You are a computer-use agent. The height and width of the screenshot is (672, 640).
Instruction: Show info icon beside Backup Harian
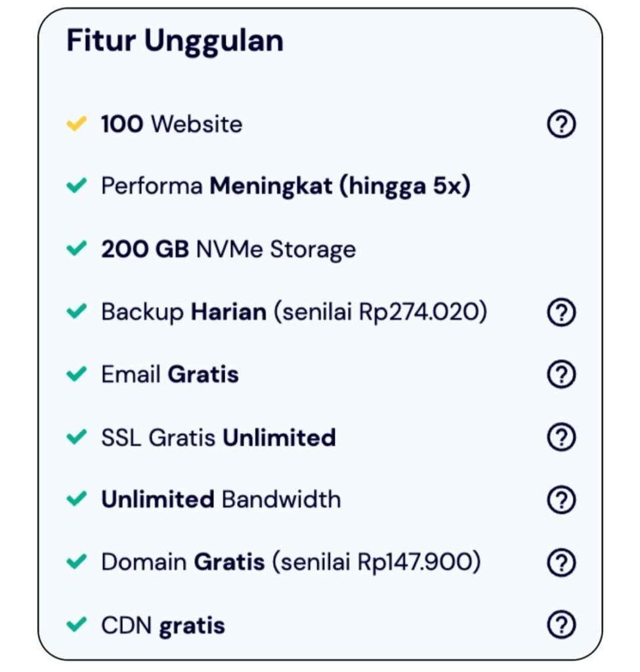pos(561,312)
